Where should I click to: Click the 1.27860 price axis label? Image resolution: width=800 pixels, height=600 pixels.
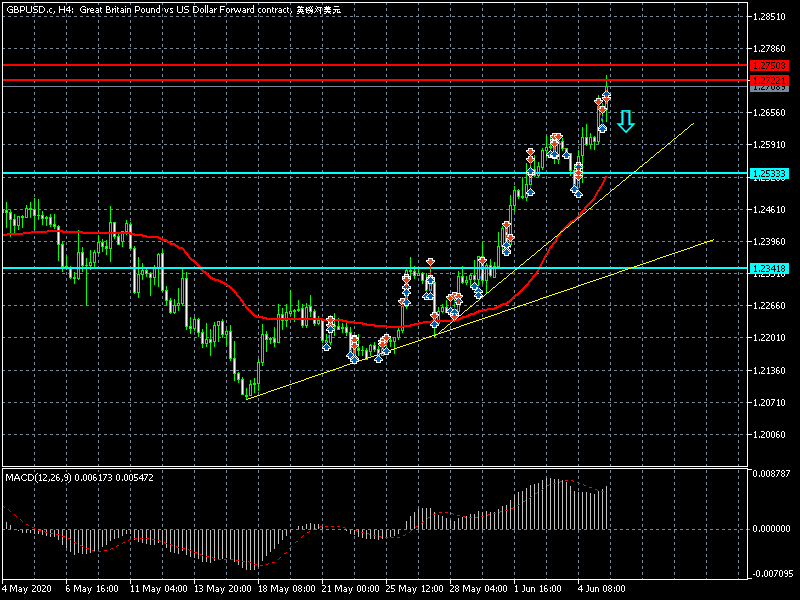click(x=769, y=49)
